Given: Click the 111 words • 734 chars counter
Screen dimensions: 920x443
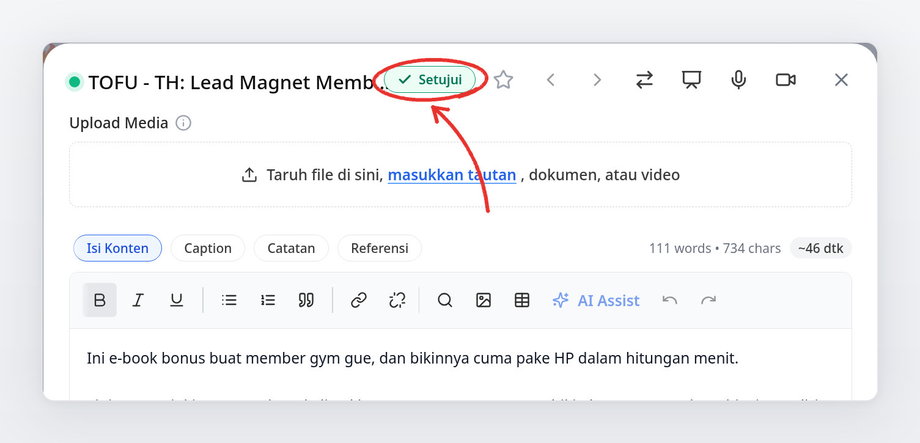Looking at the screenshot, I should 715,248.
